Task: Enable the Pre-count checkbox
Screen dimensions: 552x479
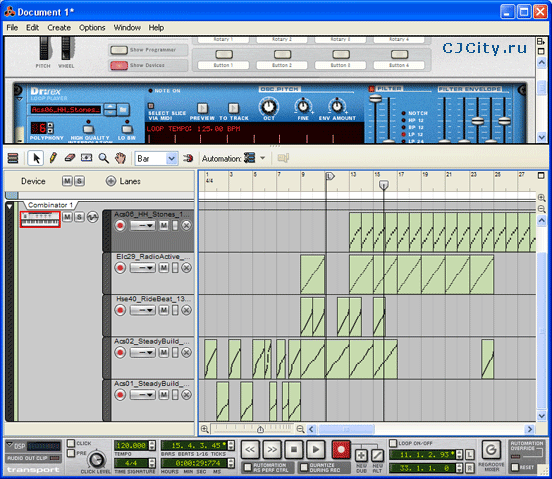Action: [71, 453]
